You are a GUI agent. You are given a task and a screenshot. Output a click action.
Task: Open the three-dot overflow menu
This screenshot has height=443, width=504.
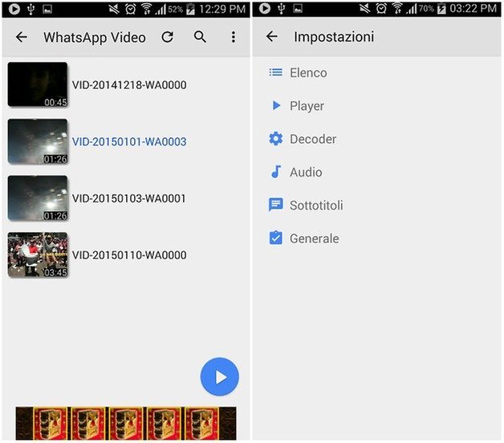(234, 37)
